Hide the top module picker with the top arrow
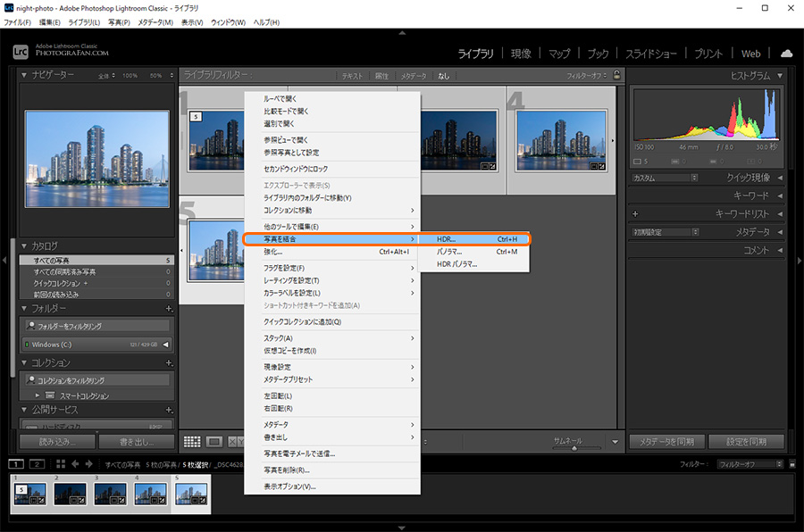 click(x=402, y=33)
